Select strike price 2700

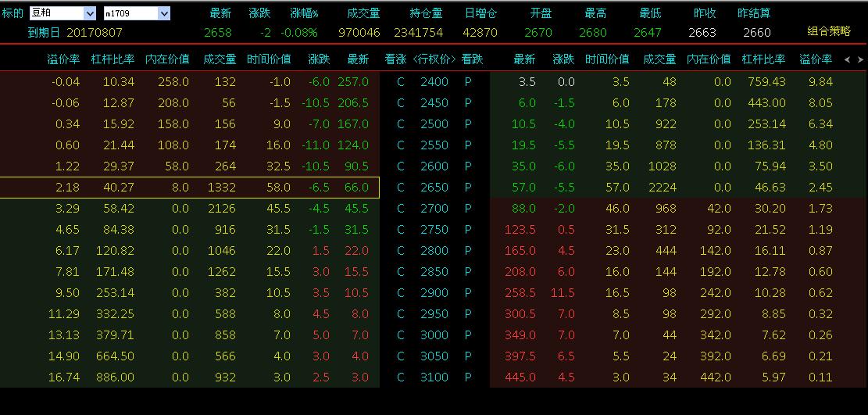click(434, 209)
